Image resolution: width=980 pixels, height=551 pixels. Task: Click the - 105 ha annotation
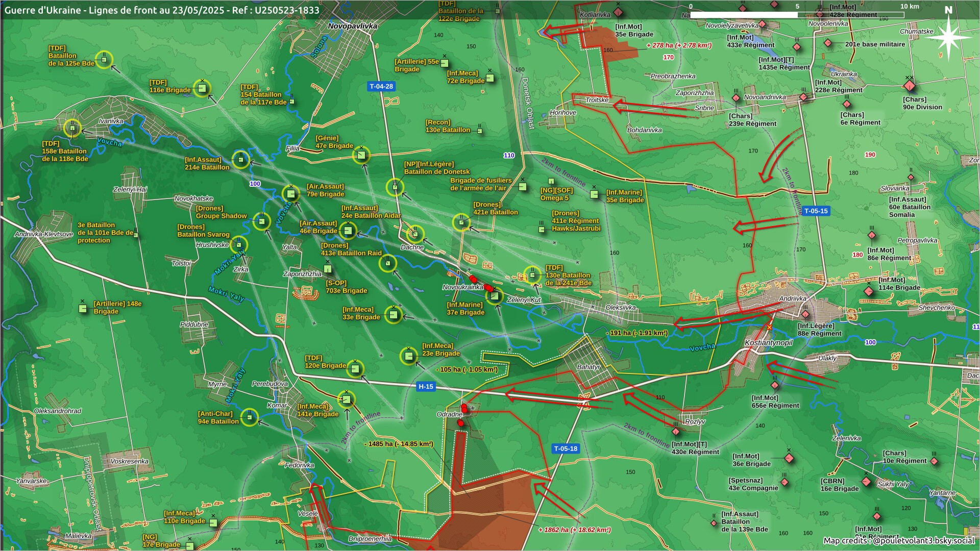pyautogui.click(x=467, y=369)
